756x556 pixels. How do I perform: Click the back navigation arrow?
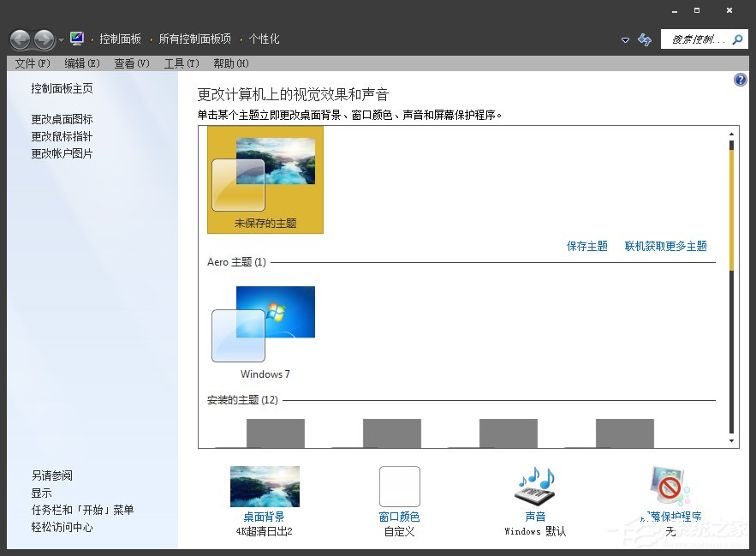[x=19, y=39]
